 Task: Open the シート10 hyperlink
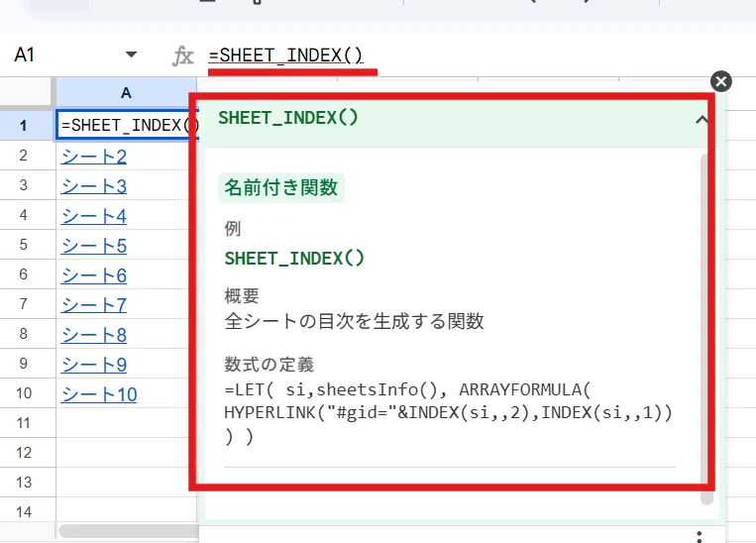tap(99, 394)
